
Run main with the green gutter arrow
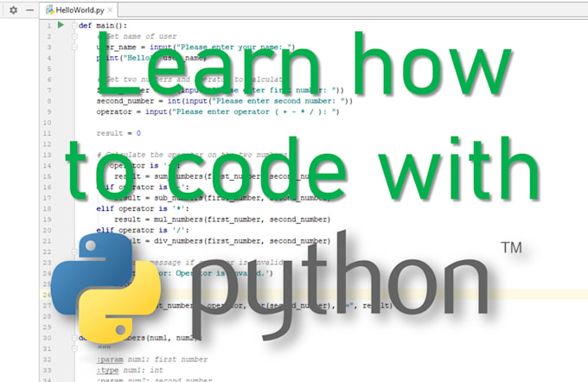pyautogui.click(x=61, y=25)
